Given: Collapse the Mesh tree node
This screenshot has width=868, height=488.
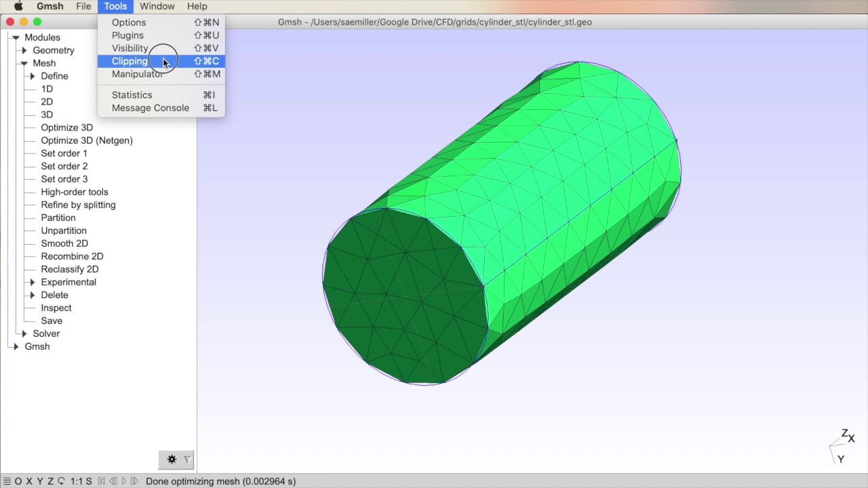Looking at the screenshot, I should click(24, 63).
